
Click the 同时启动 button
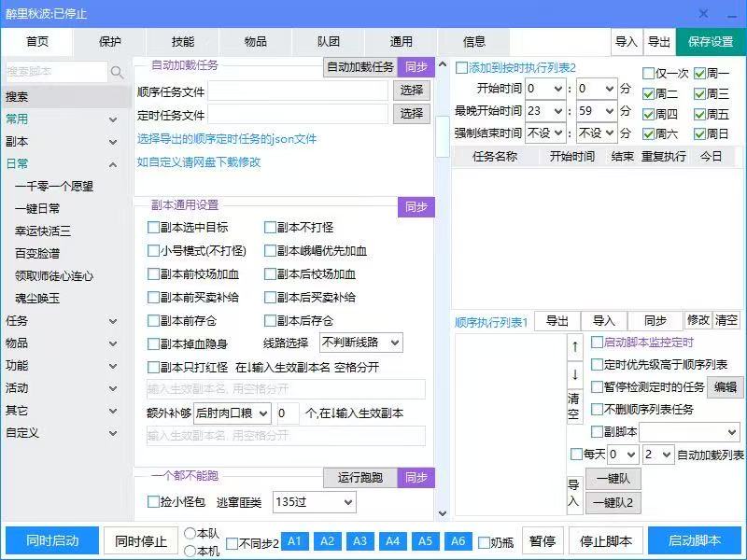52,541
